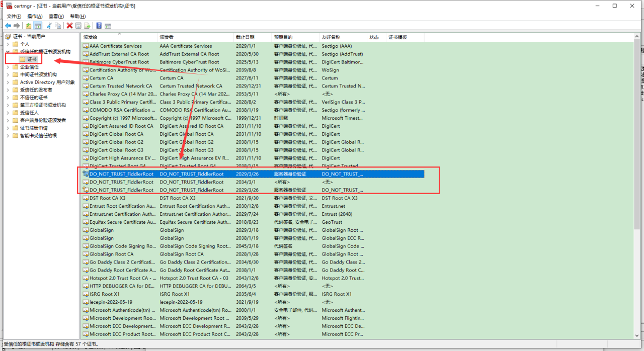
Task: Select the GlobalSign row expiring 2029/3/18
Action: (x=253, y=230)
